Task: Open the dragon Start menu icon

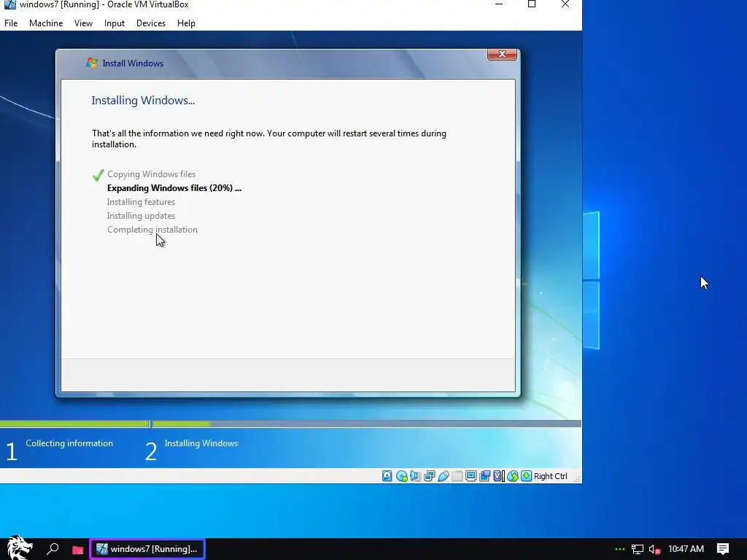Action: pos(20,548)
